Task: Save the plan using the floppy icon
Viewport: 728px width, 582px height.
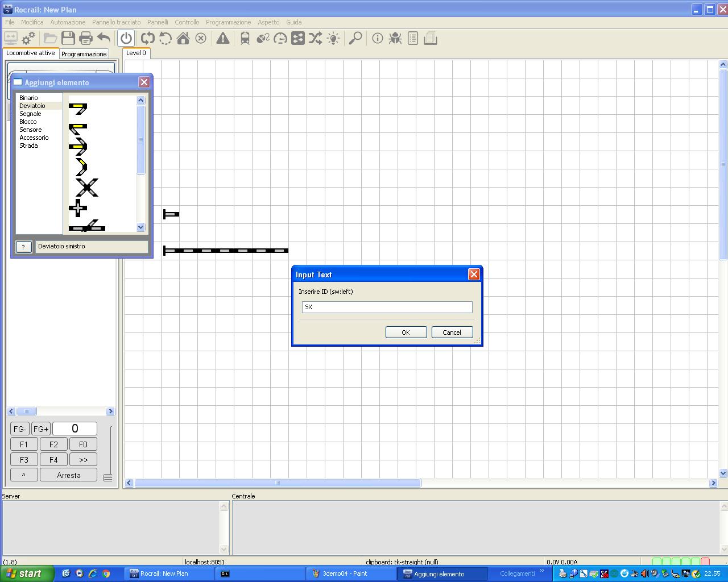Action: [68, 39]
